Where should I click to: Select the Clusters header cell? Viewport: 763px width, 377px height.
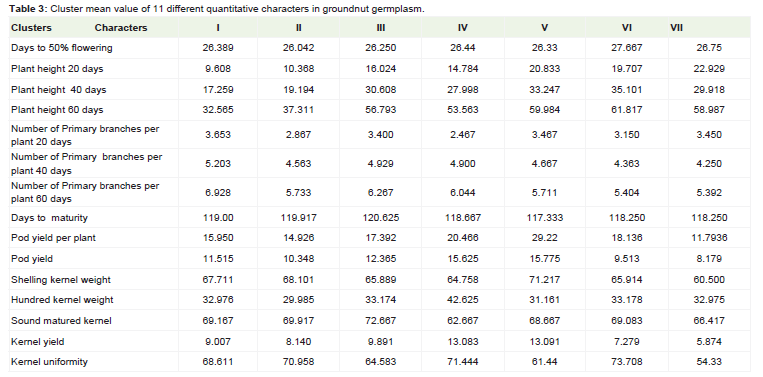[x=31, y=28]
